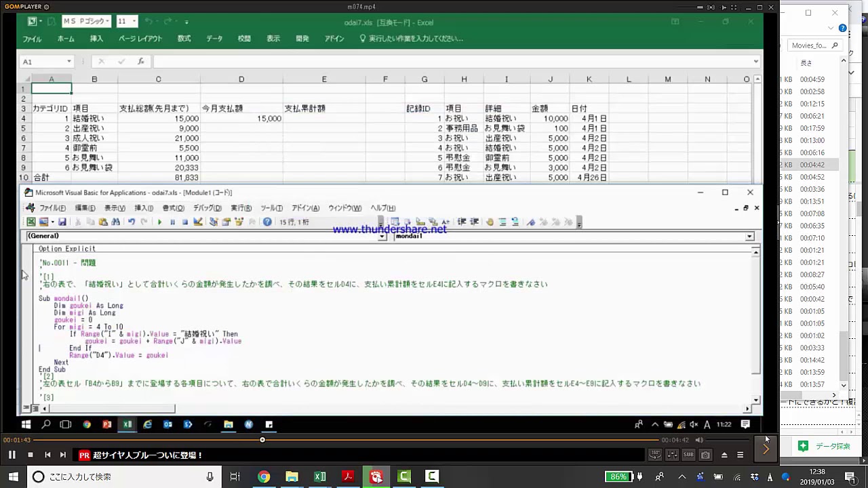This screenshot has width=868, height=488.
Task: Open VBA help with the question mark icon
Action: tap(267, 222)
